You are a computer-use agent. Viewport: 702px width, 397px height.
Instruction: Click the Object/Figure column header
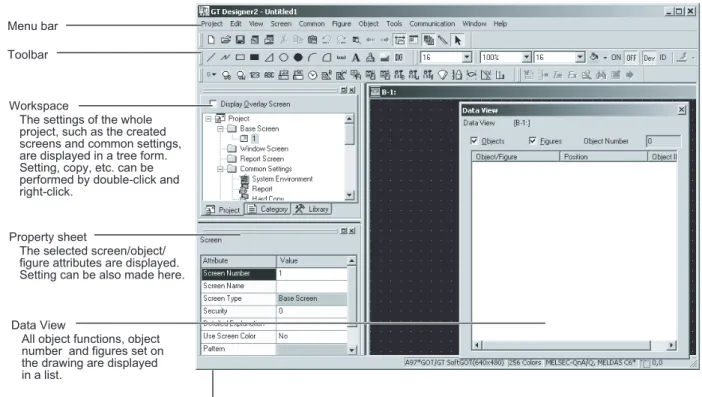coord(515,157)
